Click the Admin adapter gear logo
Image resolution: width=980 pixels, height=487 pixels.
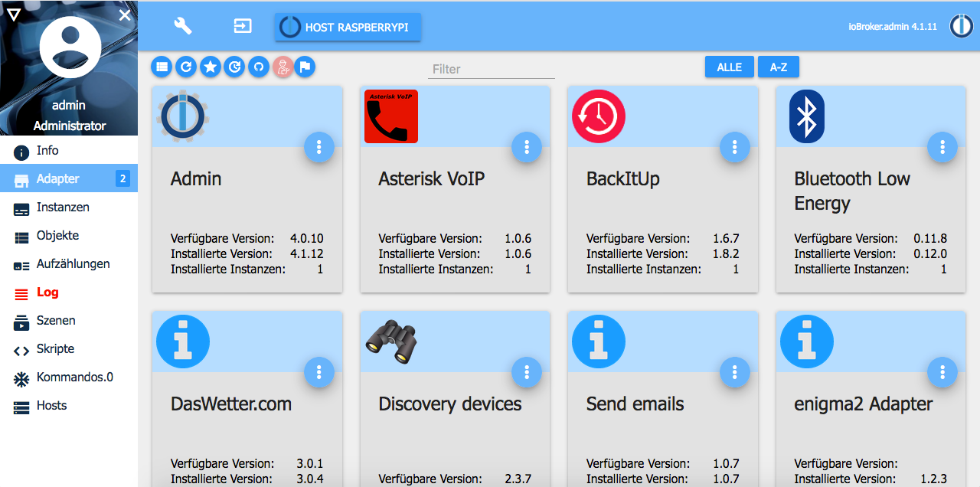tap(183, 116)
